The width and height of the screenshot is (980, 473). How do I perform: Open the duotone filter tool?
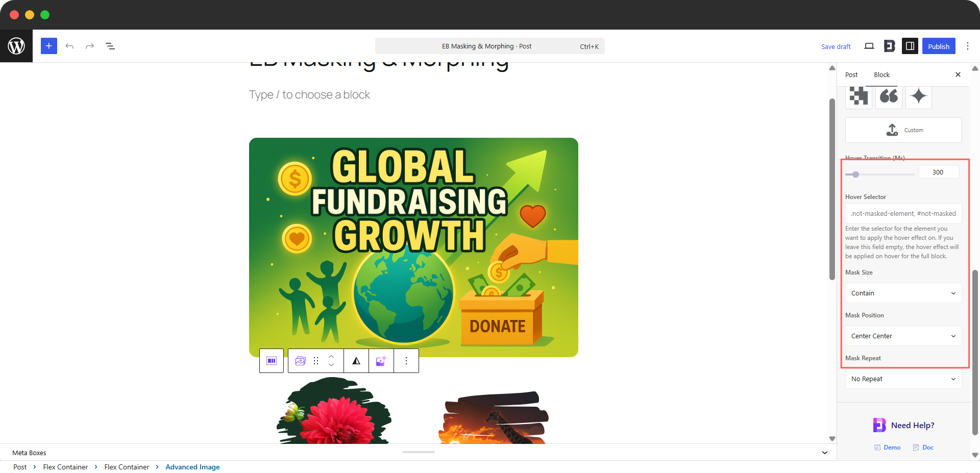(356, 361)
